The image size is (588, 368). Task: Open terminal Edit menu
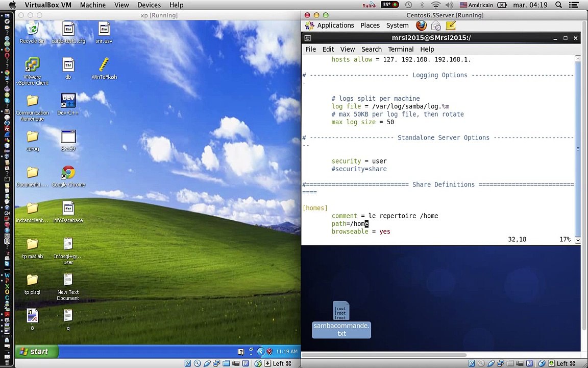328,49
